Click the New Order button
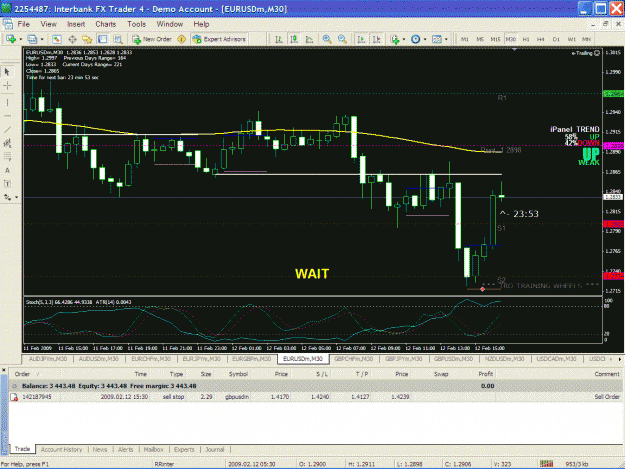Image resolution: width=625 pixels, height=469 pixels. [152, 39]
